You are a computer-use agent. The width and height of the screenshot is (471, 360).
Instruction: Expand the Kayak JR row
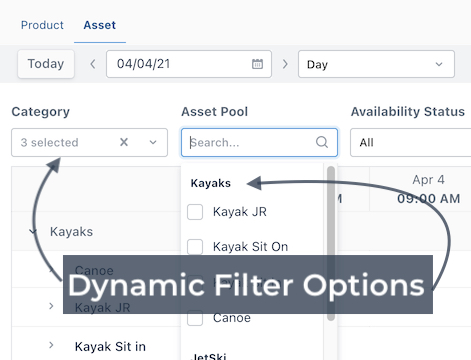click(x=51, y=306)
